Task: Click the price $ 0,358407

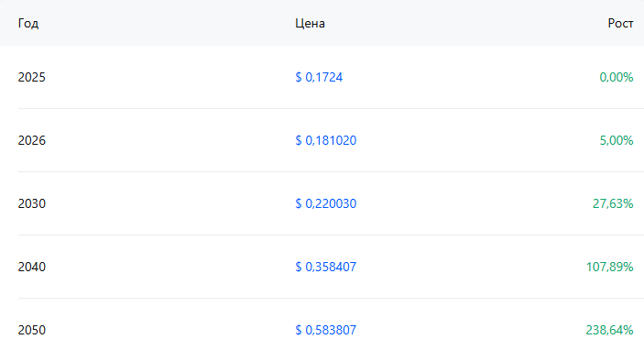Action: click(x=326, y=267)
